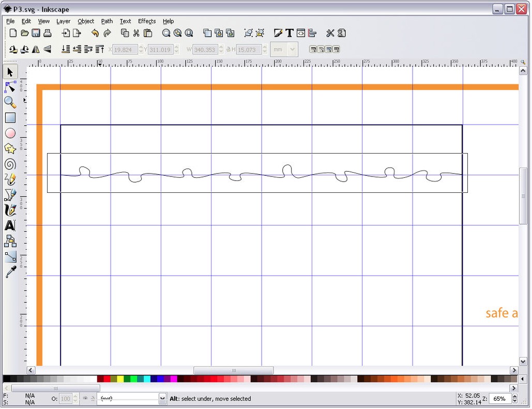532x409 pixels.
Task: Choose the Spiral tool
Action: [10, 164]
